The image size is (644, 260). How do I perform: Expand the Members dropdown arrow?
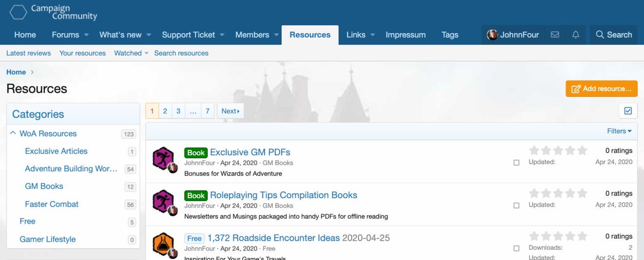coord(276,35)
